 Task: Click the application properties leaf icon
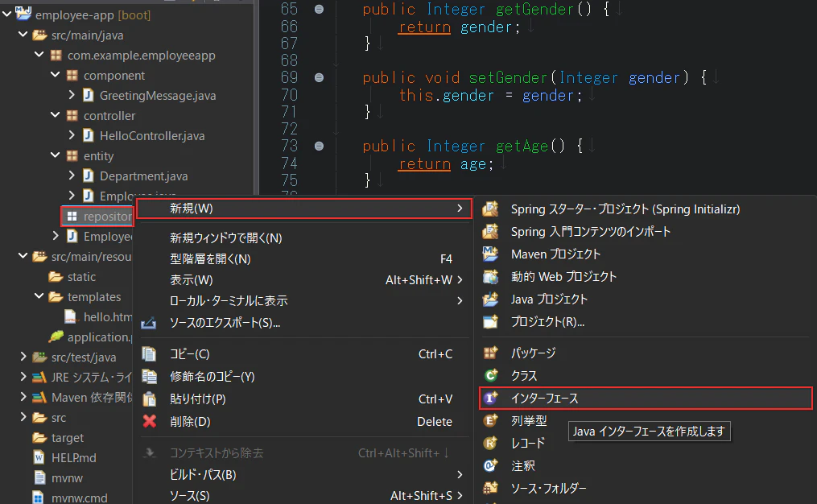click(x=56, y=337)
